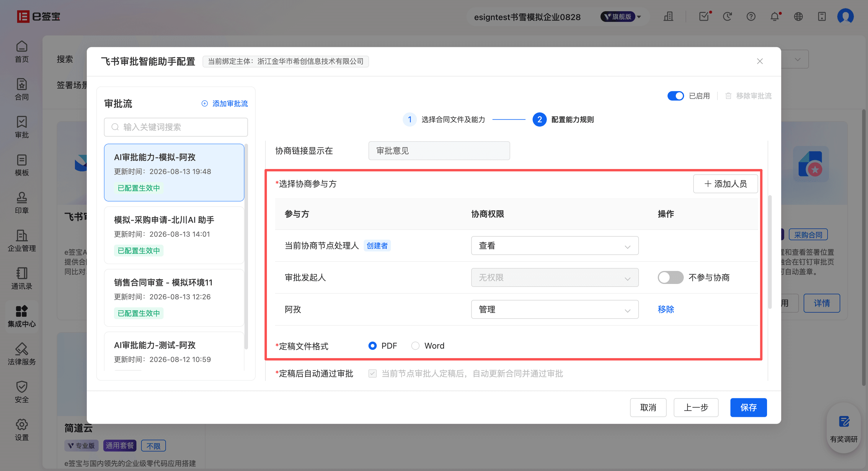Viewport: 868px width, 471px height.
Task: Go to 企业管理 enterprise management
Action: pyautogui.click(x=22, y=241)
